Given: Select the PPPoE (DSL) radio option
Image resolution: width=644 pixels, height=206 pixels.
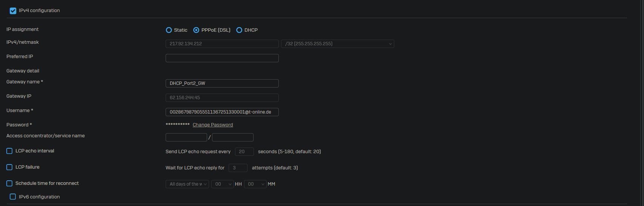Looking at the screenshot, I should click(x=196, y=30).
